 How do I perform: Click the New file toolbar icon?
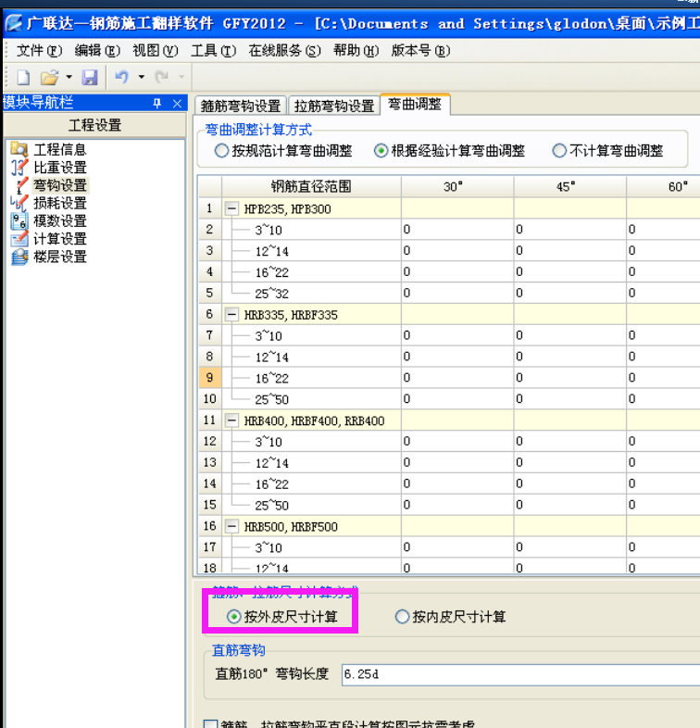(x=23, y=77)
